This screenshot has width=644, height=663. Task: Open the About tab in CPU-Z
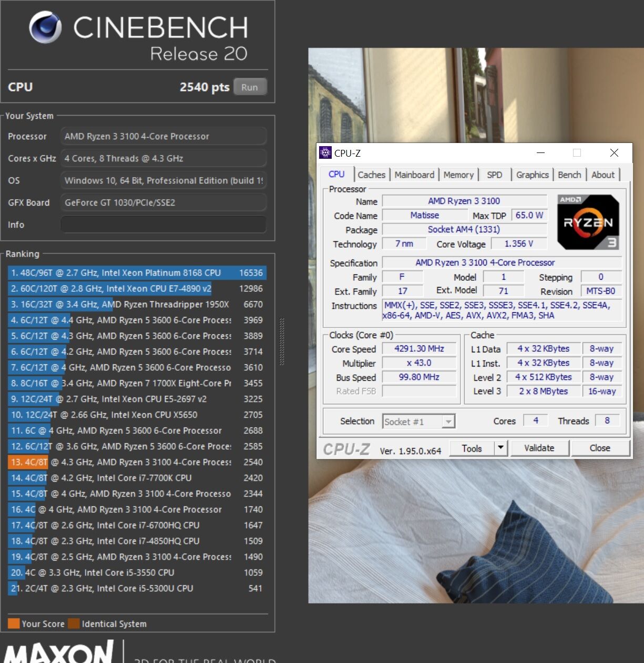(602, 175)
